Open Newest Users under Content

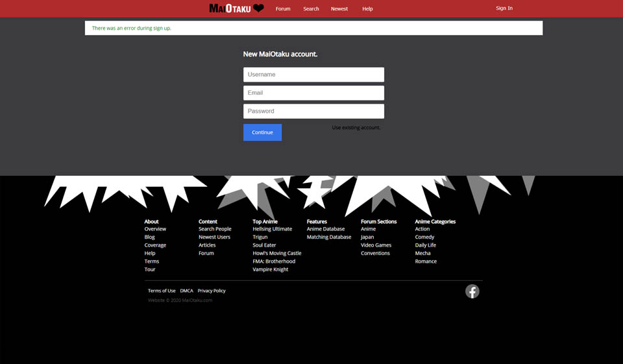(214, 237)
